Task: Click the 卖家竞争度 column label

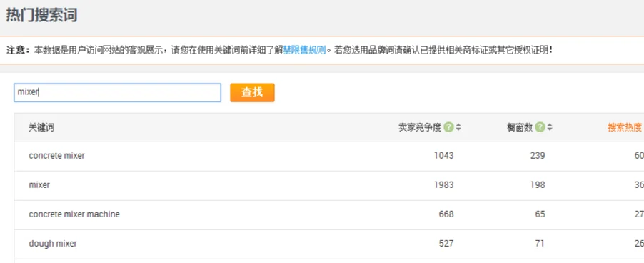Action: pos(420,127)
